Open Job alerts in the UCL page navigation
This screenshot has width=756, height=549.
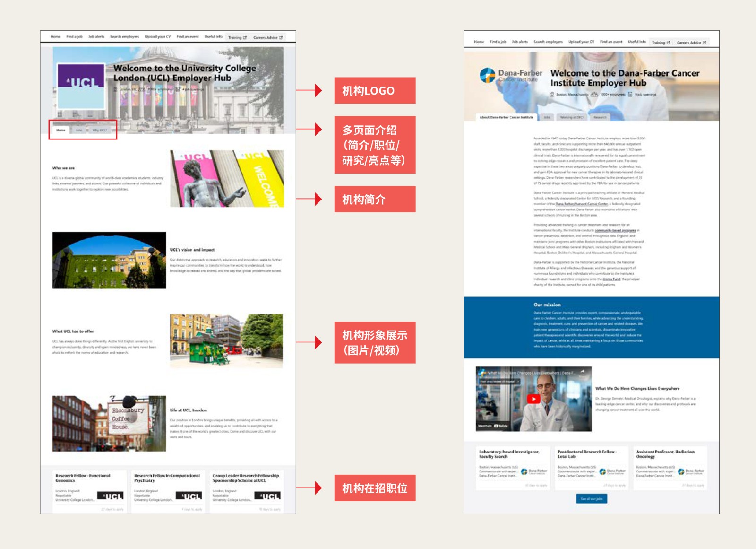[96, 37]
